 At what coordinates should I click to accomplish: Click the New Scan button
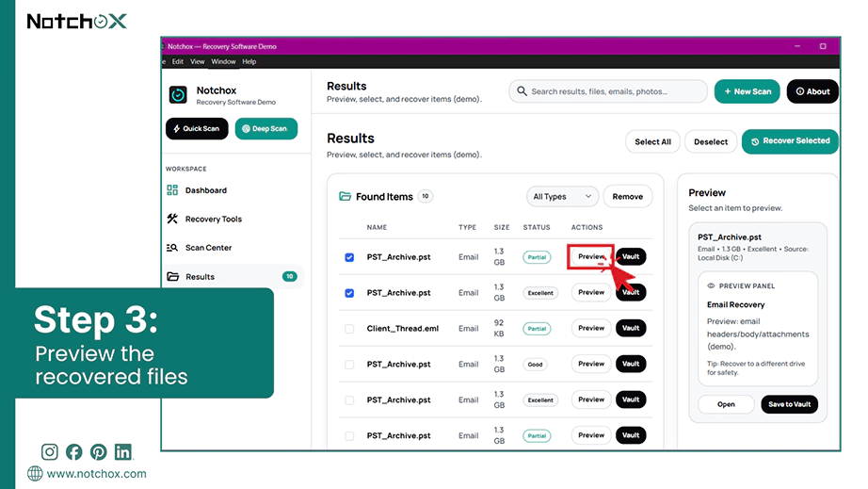click(x=747, y=91)
